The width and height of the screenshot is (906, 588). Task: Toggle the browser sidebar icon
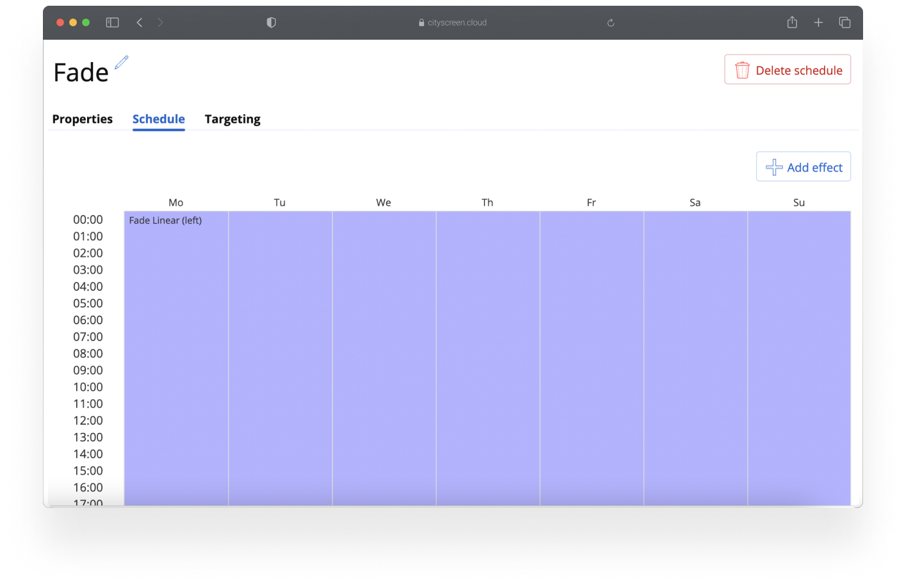point(112,22)
